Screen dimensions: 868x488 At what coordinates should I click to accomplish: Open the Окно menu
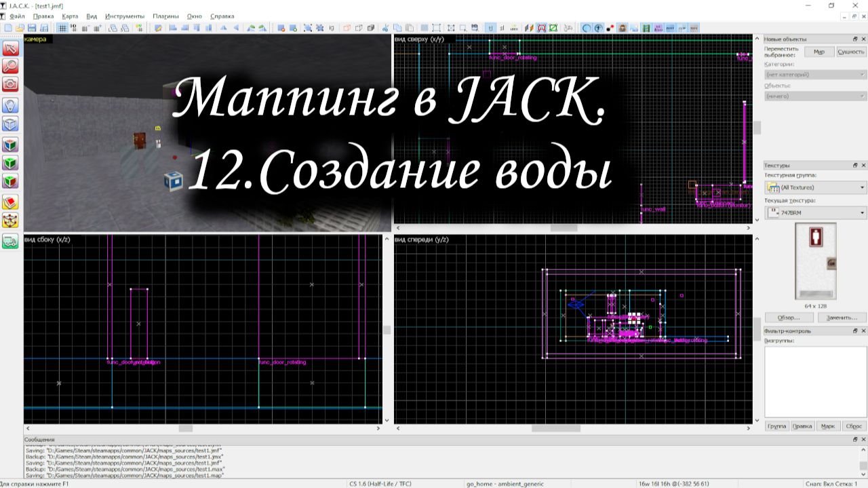coord(195,16)
